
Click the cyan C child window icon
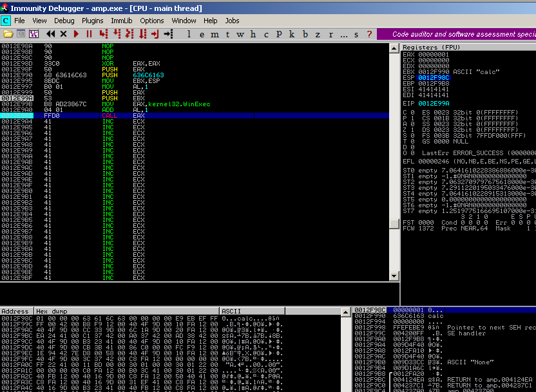[5, 21]
